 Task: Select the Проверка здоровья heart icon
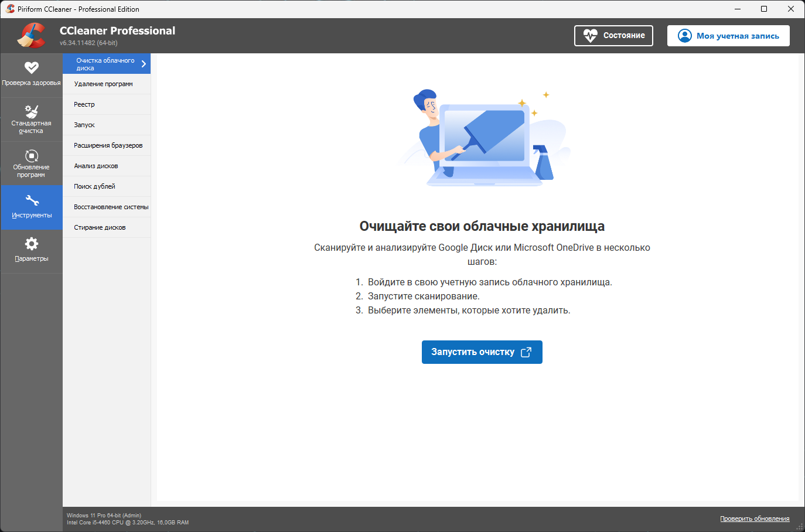pyautogui.click(x=32, y=66)
